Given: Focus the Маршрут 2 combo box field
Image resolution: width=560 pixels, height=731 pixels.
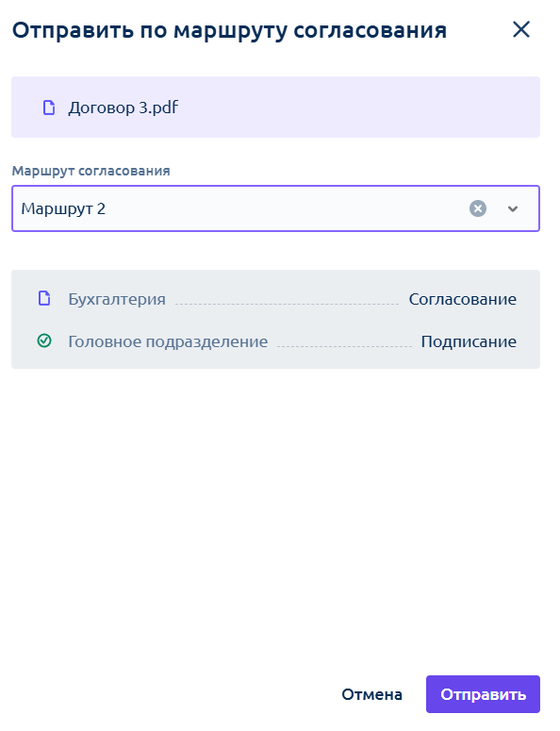Looking at the screenshot, I should (275, 208).
